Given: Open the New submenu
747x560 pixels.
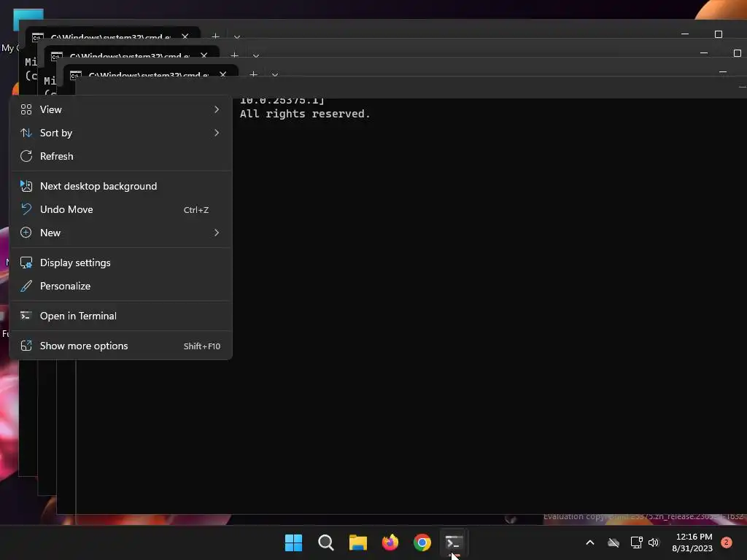Looking at the screenshot, I should click(x=120, y=233).
